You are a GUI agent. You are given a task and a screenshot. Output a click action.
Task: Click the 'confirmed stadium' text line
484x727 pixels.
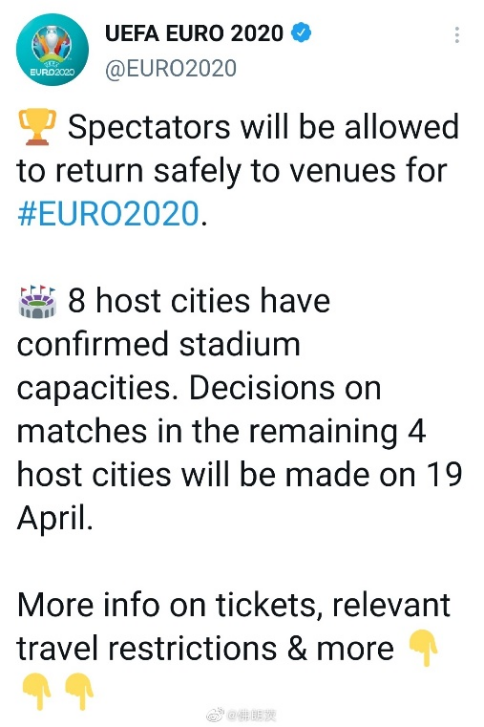(159, 344)
